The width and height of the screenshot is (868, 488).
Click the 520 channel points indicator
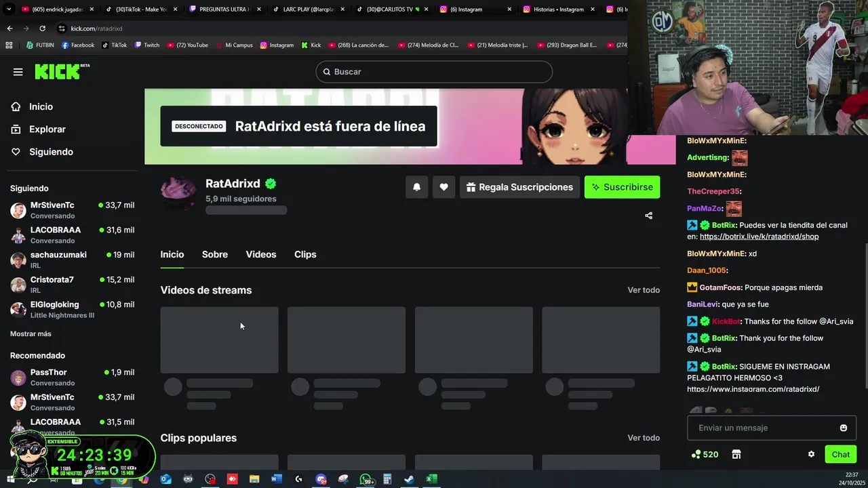(705, 454)
